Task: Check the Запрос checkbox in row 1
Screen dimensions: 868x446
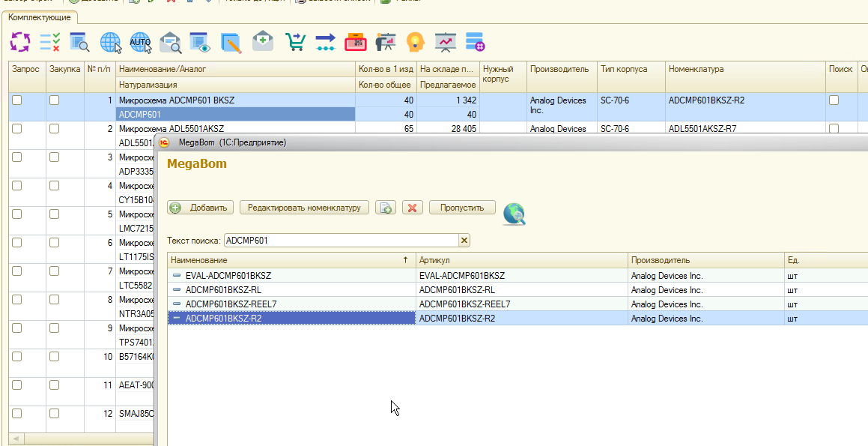Action: point(16,100)
